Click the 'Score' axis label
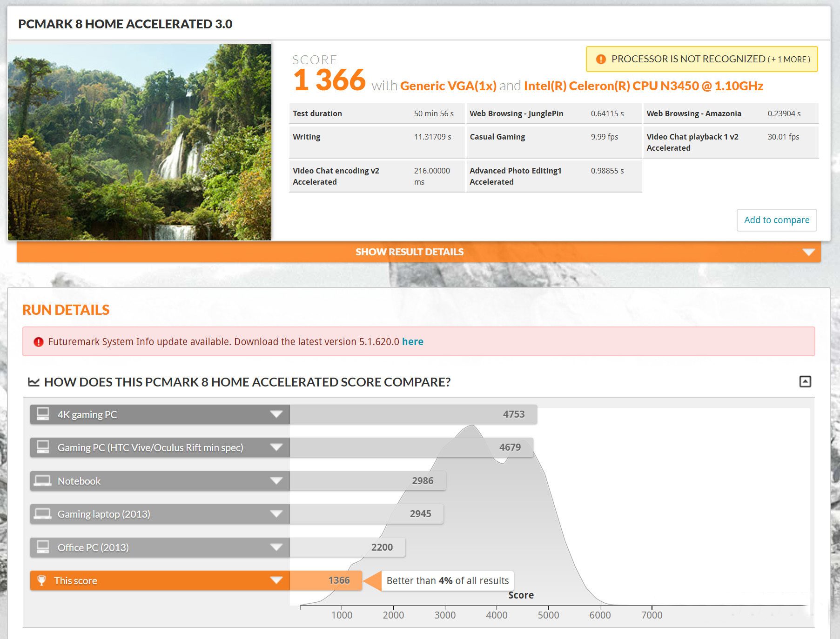Viewport: 840px width, 639px height. (521, 595)
